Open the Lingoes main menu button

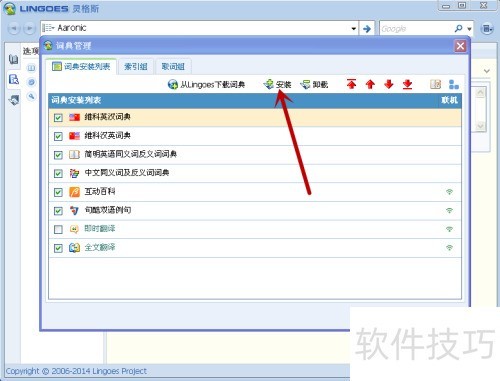click(487, 29)
